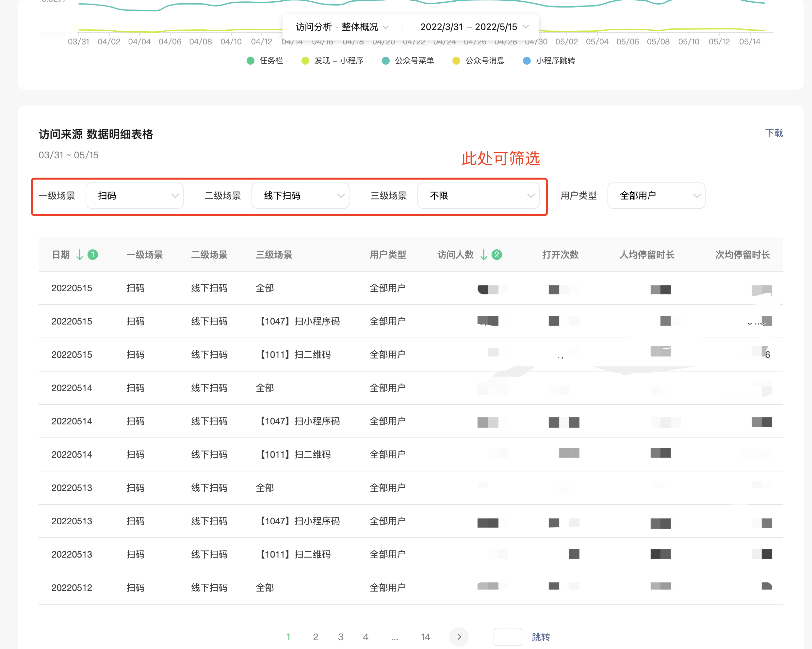Toggle 公众号菜单 legend series
The width and height of the screenshot is (812, 649).
click(x=386, y=61)
